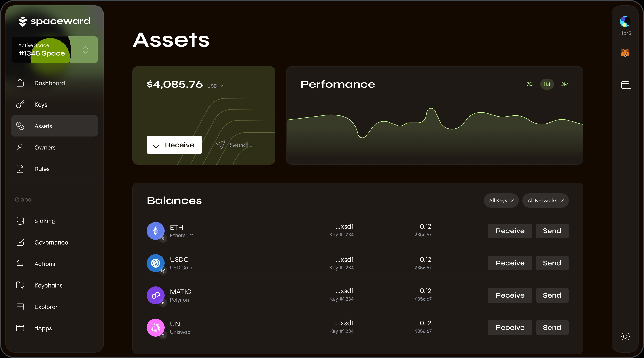Open the All Keys filter dropdown
This screenshot has height=358, width=644.
tap(501, 200)
